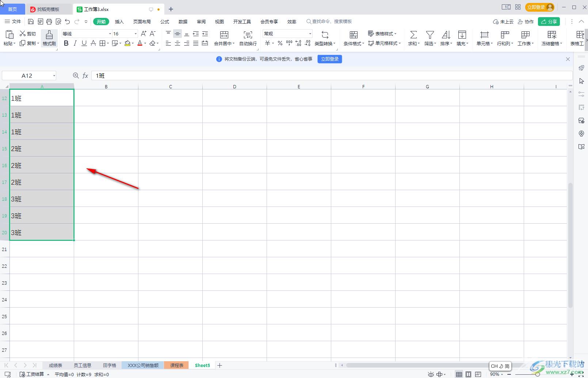The height and width of the screenshot is (378, 588).
Task: Expand the Name Box dropdown for A12
Action: point(54,76)
